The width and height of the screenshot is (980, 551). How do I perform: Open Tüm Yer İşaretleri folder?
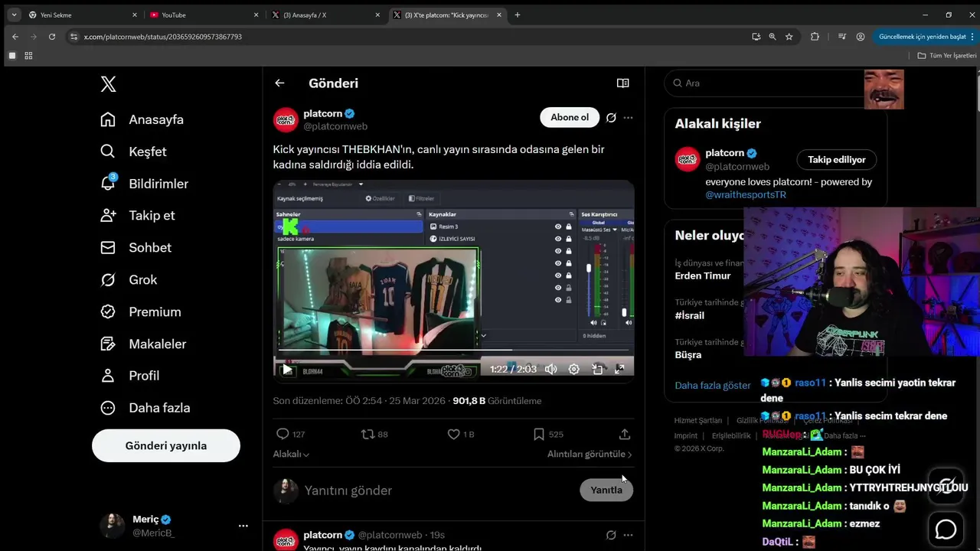point(947,56)
